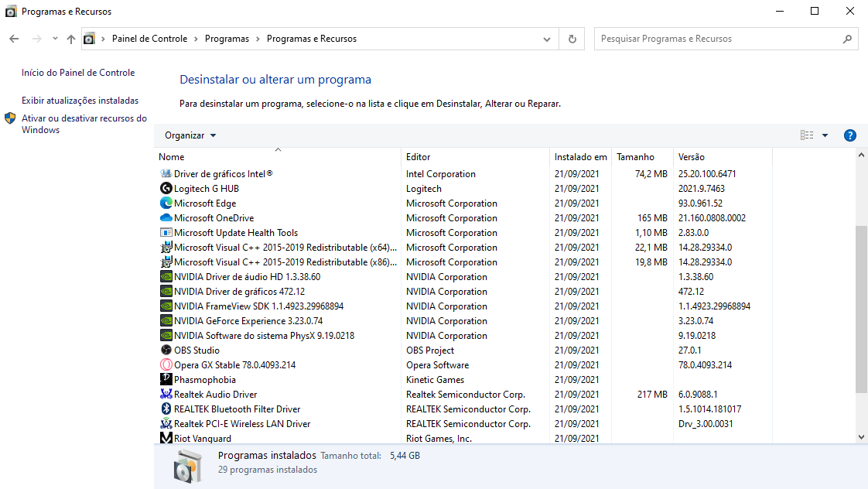Click Opera Software publisher cell

click(437, 364)
